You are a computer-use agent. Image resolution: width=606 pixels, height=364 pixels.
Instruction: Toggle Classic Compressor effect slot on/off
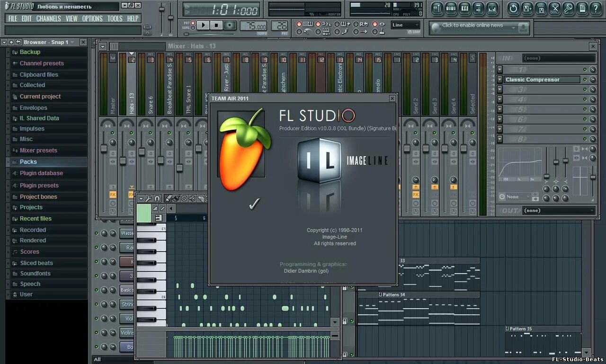pyautogui.click(x=585, y=80)
